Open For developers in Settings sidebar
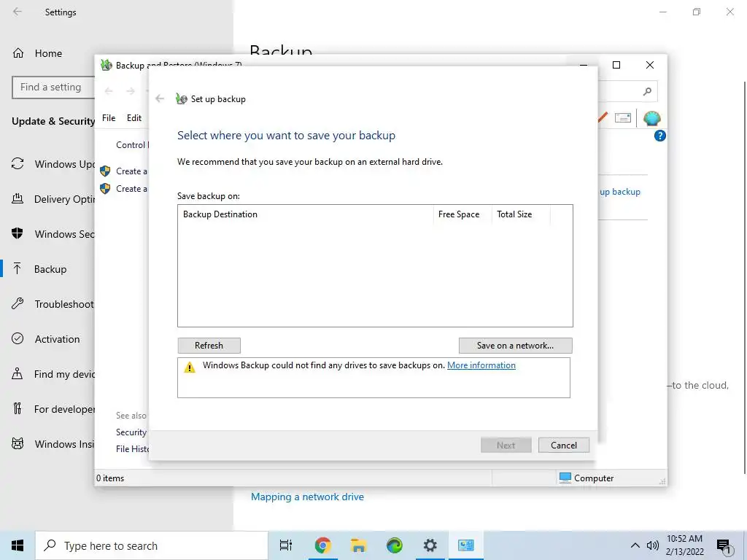747x560 pixels. click(53, 409)
